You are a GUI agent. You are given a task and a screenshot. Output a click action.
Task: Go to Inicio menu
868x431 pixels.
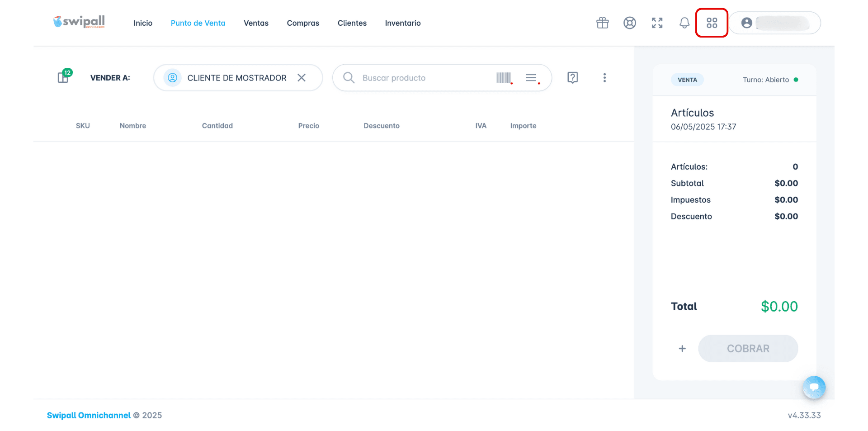coord(143,23)
